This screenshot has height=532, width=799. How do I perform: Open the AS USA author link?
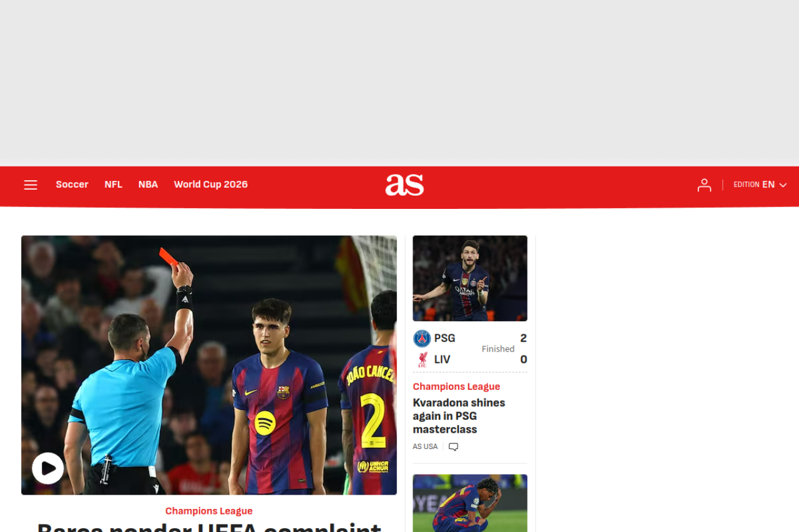click(x=425, y=447)
